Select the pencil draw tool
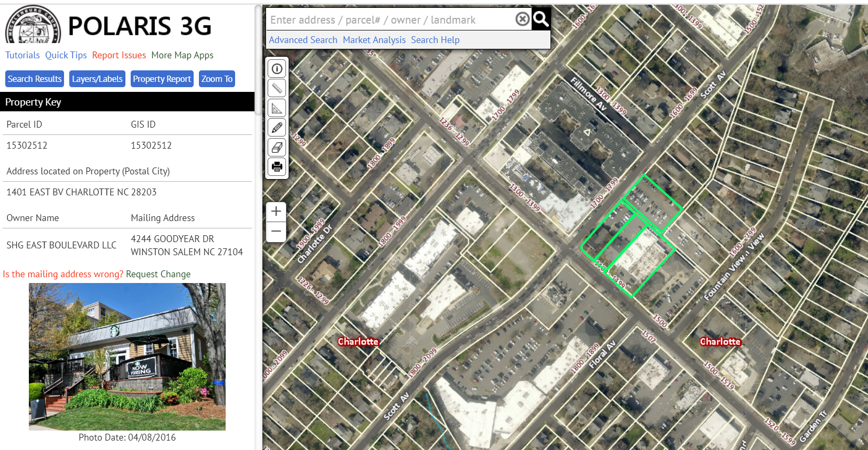Image resolution: width=868 pixels, height=450 pixels. coord(277,128)
